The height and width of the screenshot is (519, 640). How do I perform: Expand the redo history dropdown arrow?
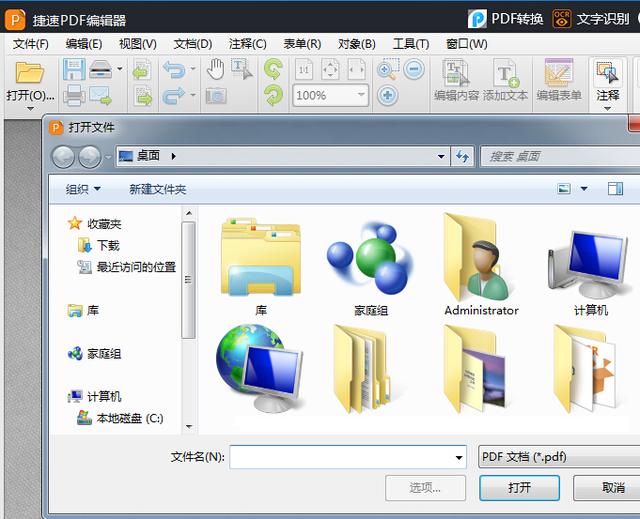click(193, 95)
